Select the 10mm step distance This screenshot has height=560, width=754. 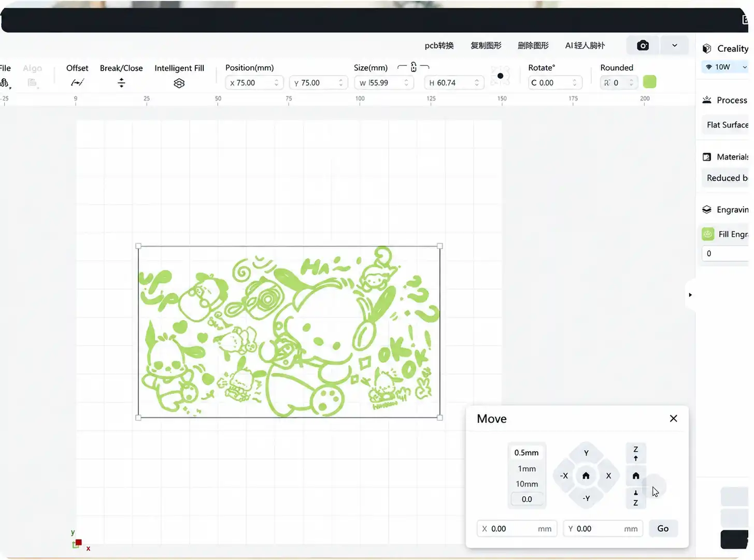click(527, 484)
